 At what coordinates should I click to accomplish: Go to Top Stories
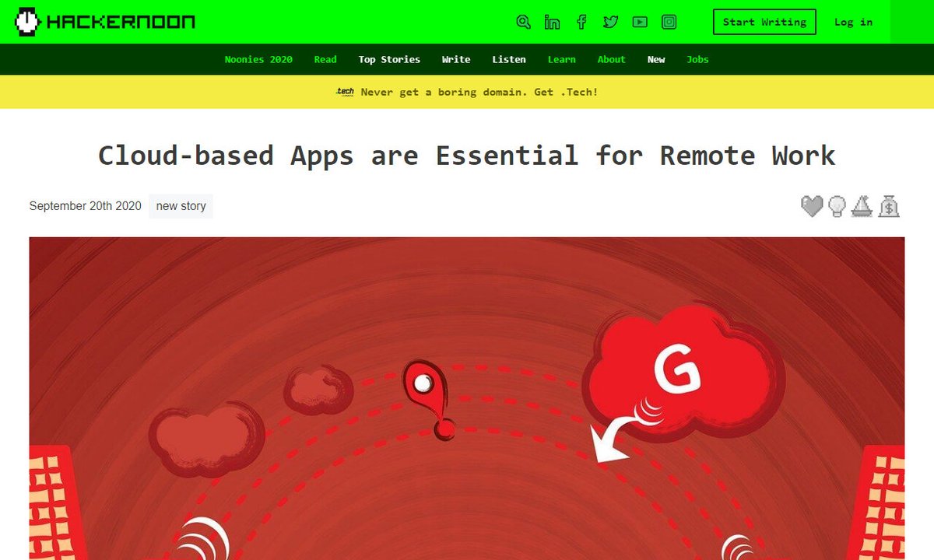(x=389, y=59)
